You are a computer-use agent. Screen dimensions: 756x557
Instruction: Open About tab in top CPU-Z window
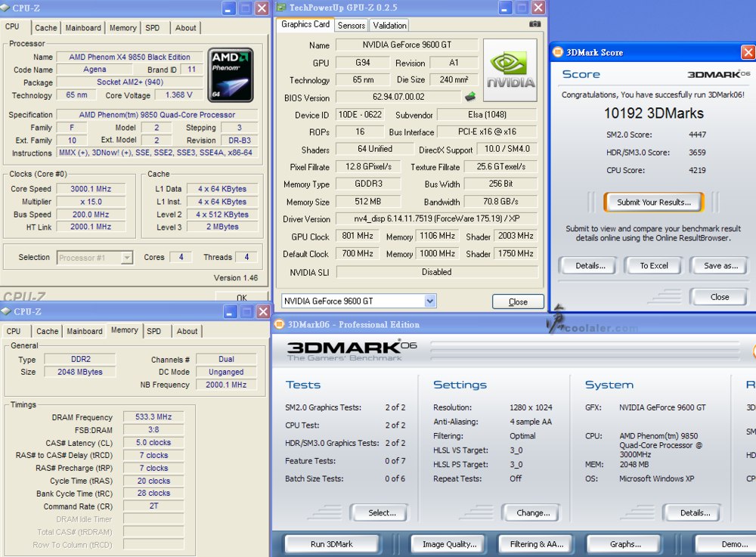(x=186, y=28)
